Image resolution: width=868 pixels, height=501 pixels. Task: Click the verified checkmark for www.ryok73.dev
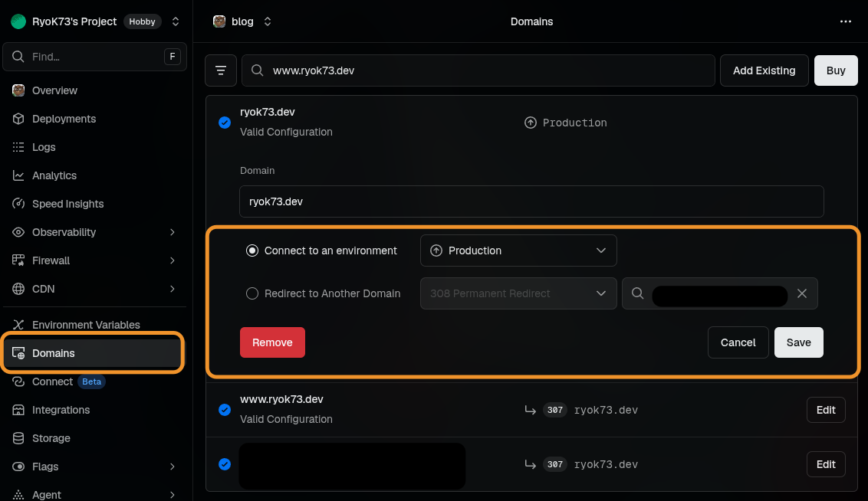pyautogui.click(x=224, y=410)
